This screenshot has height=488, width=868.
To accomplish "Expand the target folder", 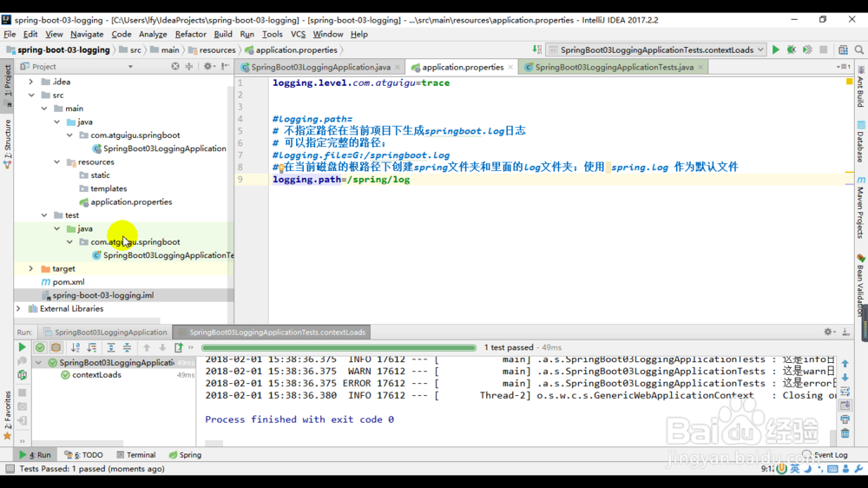I will [x=31, y=268].
